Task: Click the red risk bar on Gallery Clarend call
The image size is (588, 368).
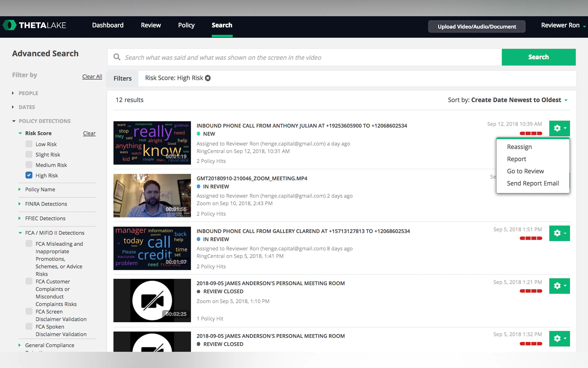Action: point(531,238)
